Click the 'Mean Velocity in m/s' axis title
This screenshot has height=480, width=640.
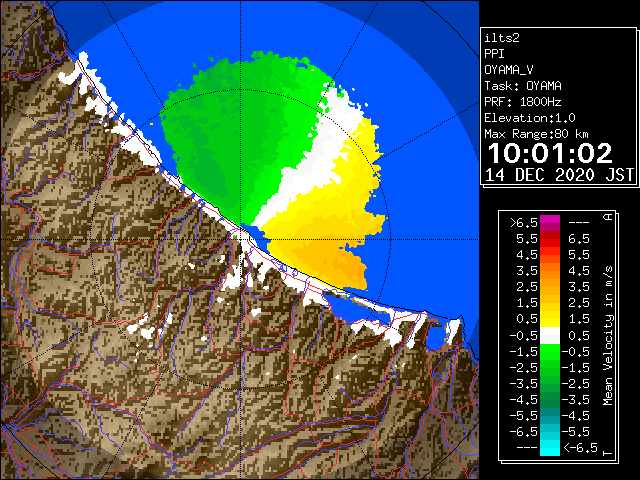[x=608, y=336]
